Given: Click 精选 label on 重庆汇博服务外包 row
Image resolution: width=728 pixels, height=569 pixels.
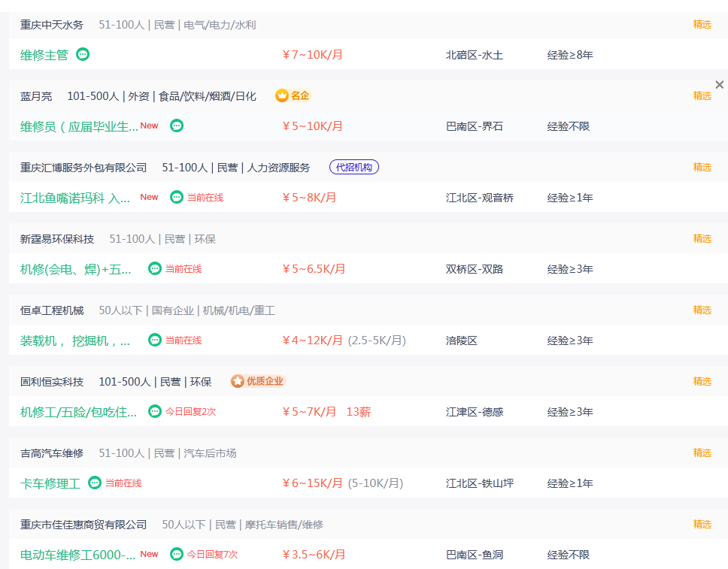Looking at the screenshot, I should [x=702, y=167].
